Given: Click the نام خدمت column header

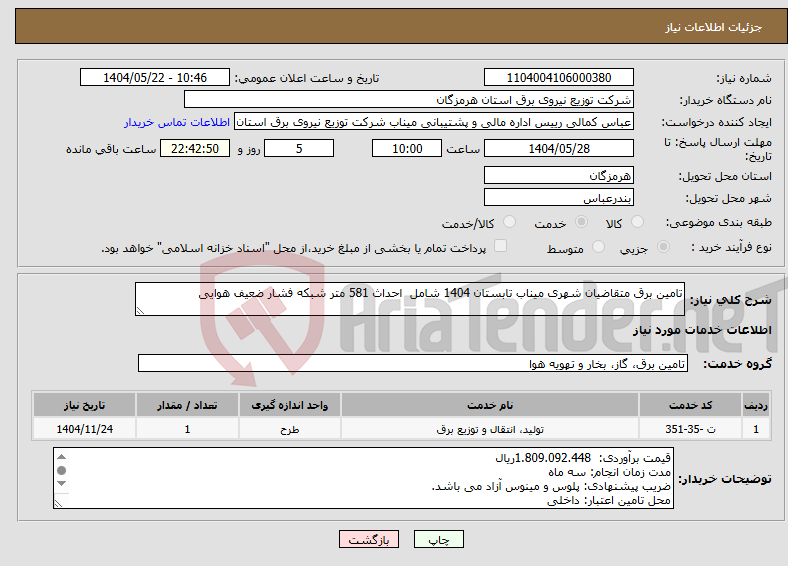Looking at the screenshot, I should pyautogui.click(x=490, y=405).
